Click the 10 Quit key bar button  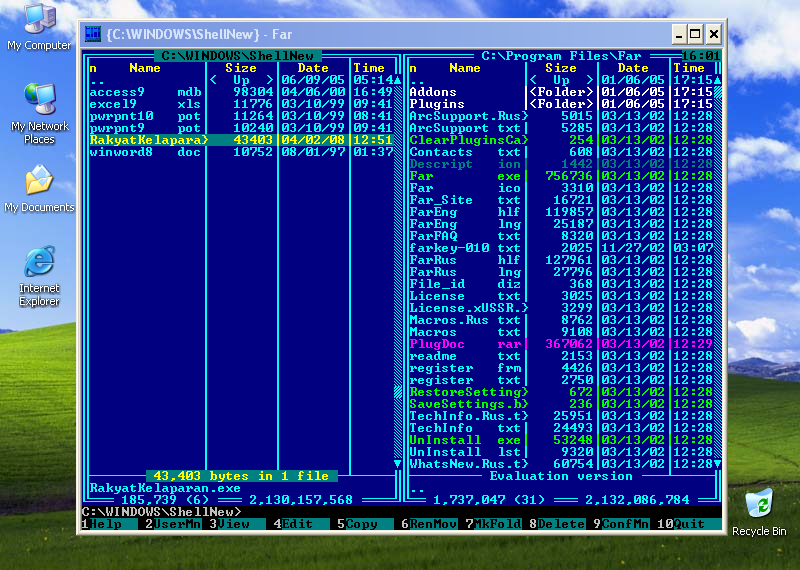[689, 524]
